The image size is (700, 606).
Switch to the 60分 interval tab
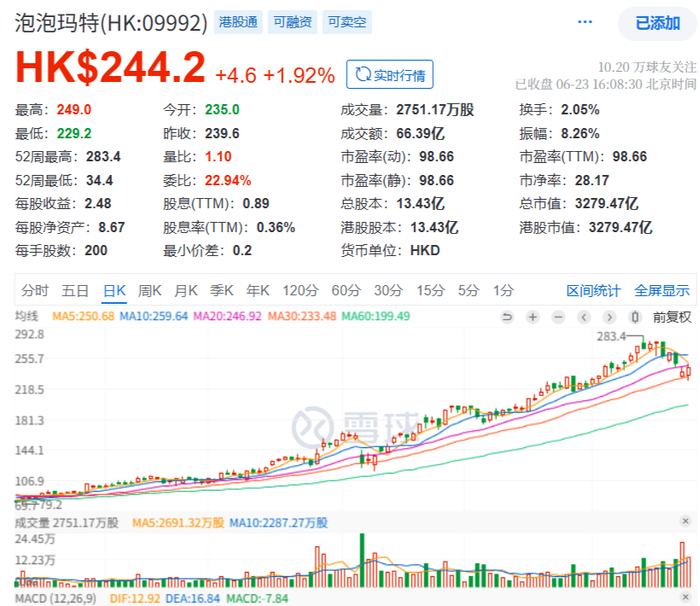[346, 291]
